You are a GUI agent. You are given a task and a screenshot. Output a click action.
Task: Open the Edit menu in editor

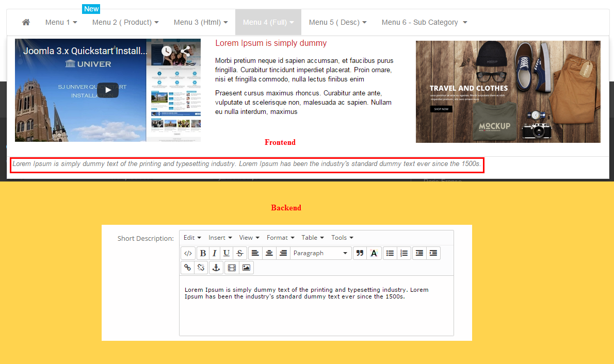pyautogui.click(x=192, y=238)
